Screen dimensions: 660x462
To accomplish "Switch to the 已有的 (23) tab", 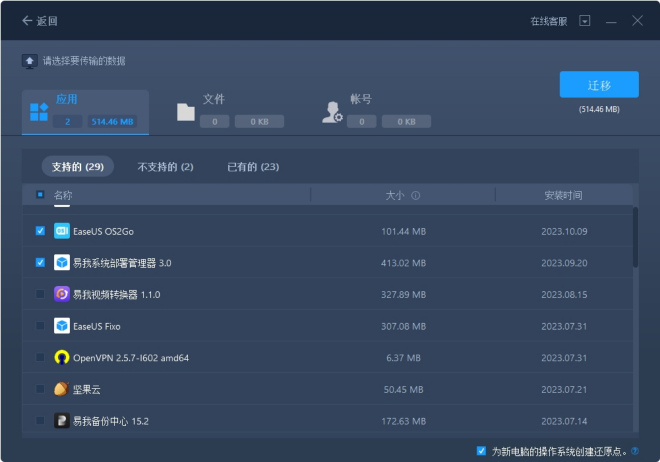I will [x=253, y=166].
